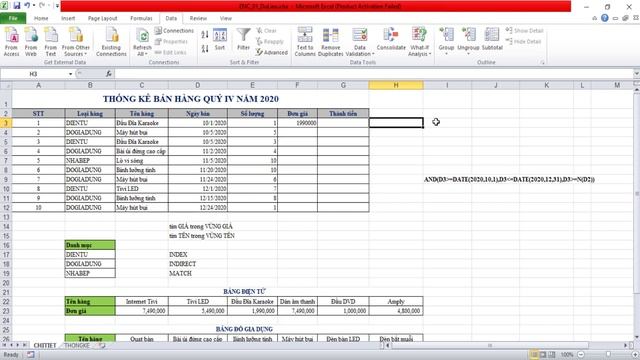Open the Excel Help question icon
This screenshot has width=640, height=360.
tap(605, 18)
